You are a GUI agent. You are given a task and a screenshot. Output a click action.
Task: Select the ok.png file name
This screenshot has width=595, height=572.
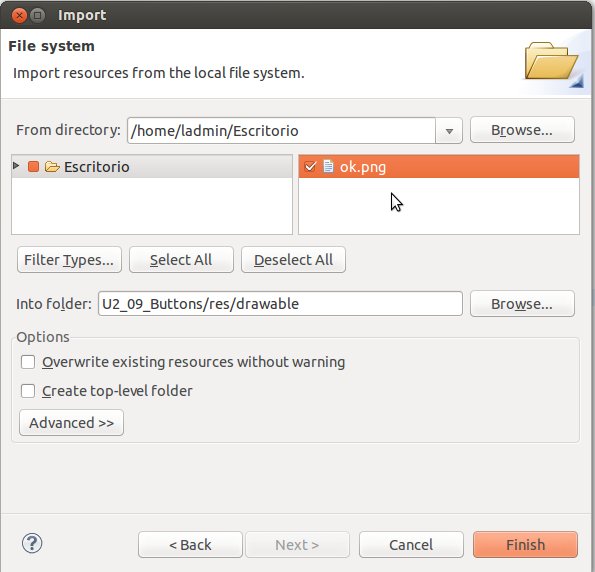(363, 167)
